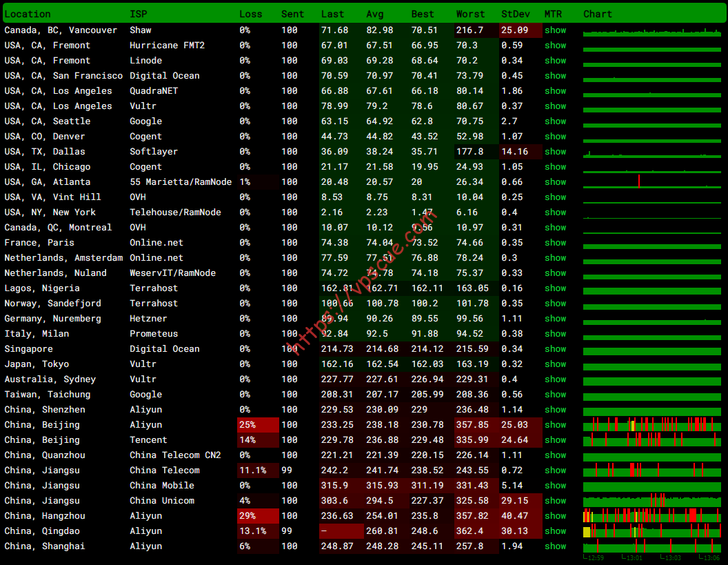Click the Chart column header

point(598,14)
